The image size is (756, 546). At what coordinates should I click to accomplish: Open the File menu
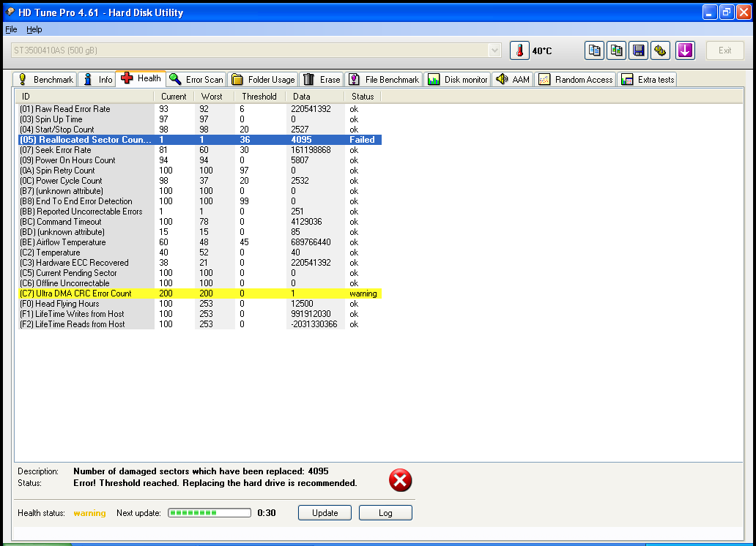tap(11, 29)
